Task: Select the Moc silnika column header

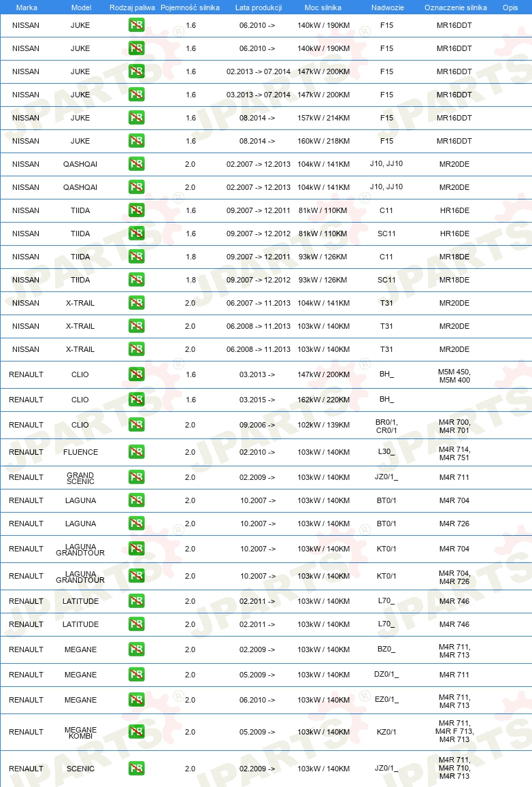Action: point(323,7)
